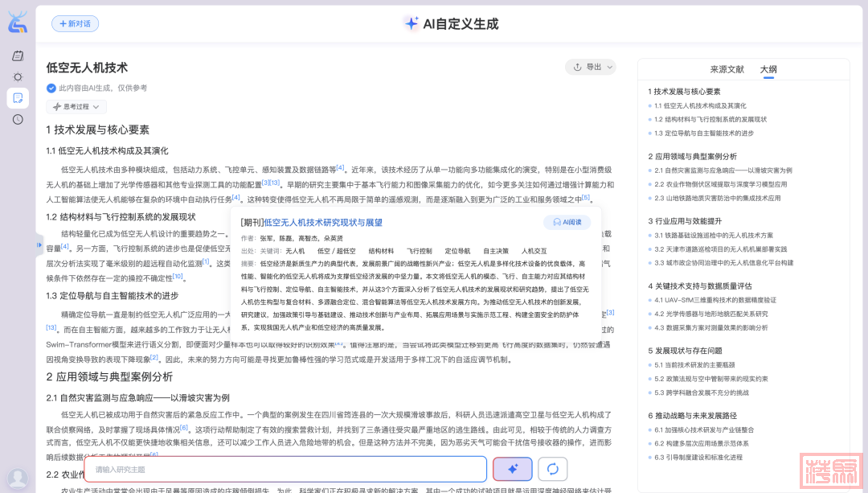Image resolution: width=868 pixels, height=493 pixels.
Task: Click the user avatar at bottom left
Action: click(x=18, y=479)
